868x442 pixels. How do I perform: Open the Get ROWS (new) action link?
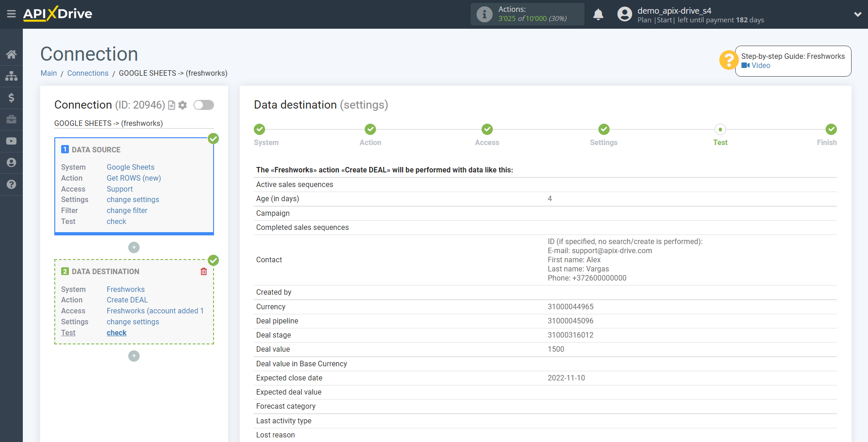coord(134,178)
